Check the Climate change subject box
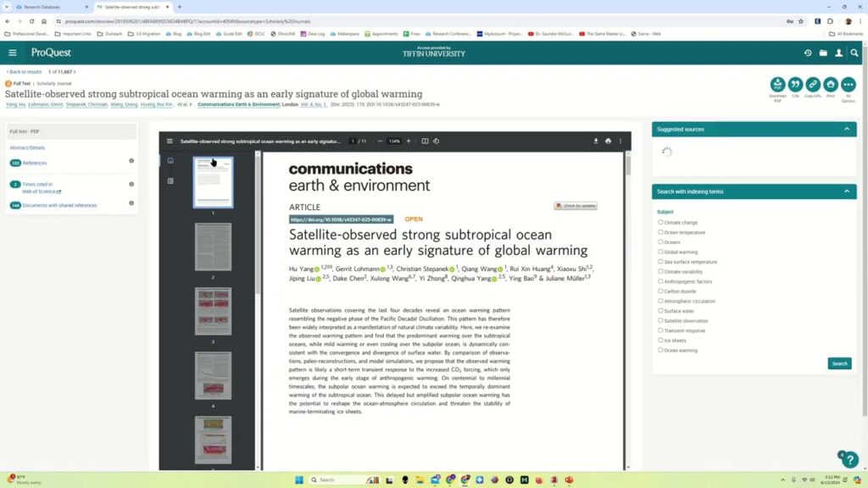The image size is (868, 488). [x=660, y=223]
